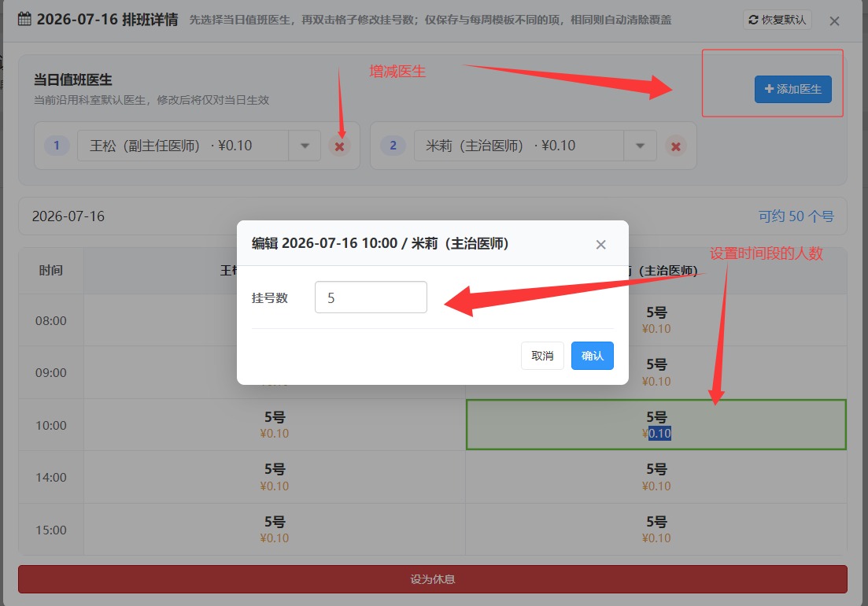Click the plus icon on 添加医生

[x=769, y=89]
